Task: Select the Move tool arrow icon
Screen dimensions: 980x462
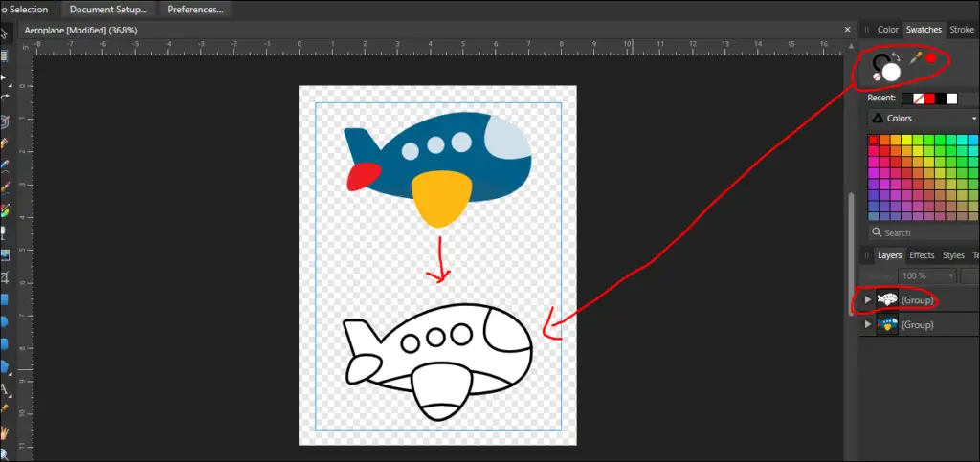Action: point(3,33)
